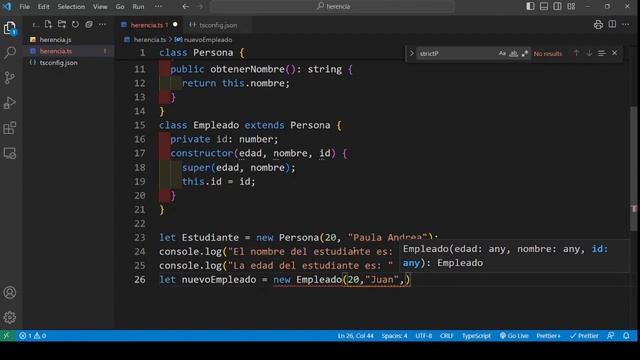Switch to the herencia.ts editor tab
640x360 pixels.
149,25
